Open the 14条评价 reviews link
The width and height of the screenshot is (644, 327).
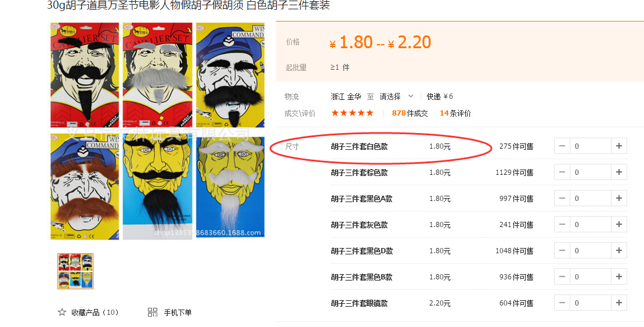455,113
